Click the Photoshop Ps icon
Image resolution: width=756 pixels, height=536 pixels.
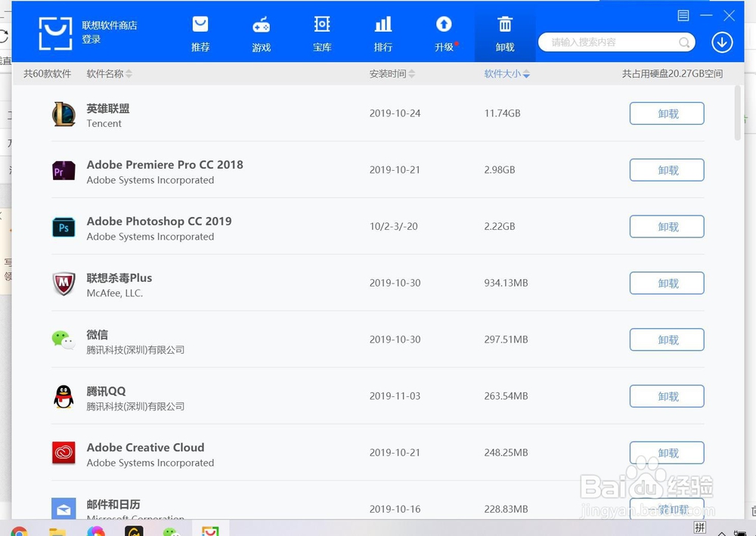point(64,228)
